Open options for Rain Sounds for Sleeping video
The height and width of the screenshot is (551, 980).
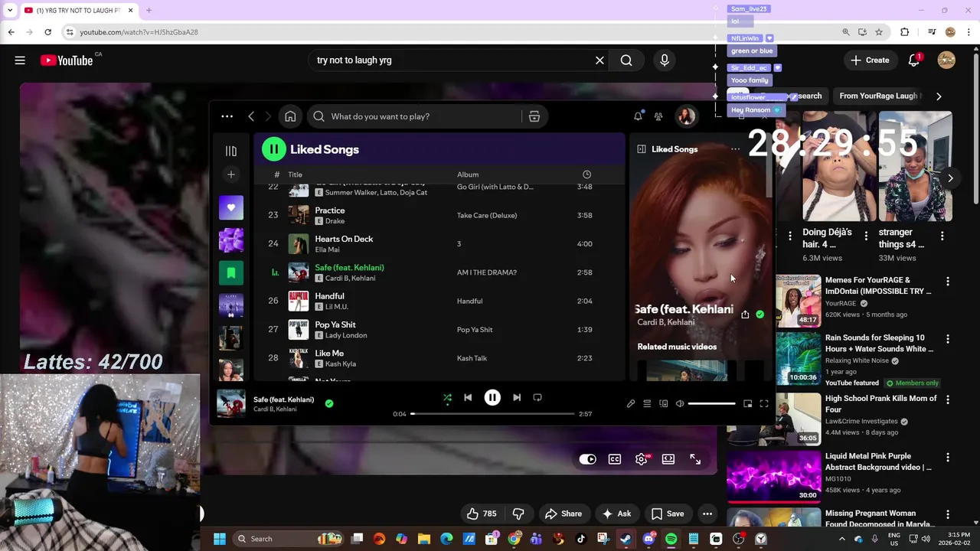[x=948, y=339]
